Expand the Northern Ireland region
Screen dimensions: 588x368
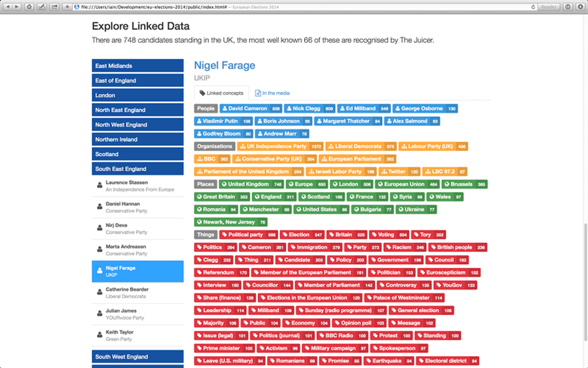coord(138,140)
